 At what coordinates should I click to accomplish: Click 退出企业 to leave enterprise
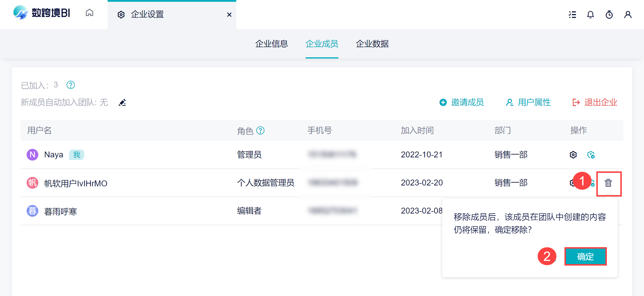click(595, 102)
